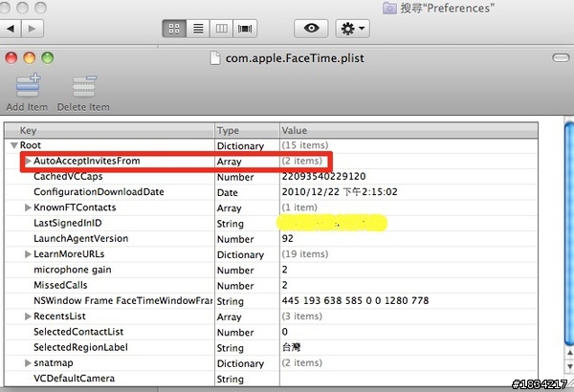Select the MissedCalls key
The width and height of the screenshot is (574, 392).
click(60, 285)
